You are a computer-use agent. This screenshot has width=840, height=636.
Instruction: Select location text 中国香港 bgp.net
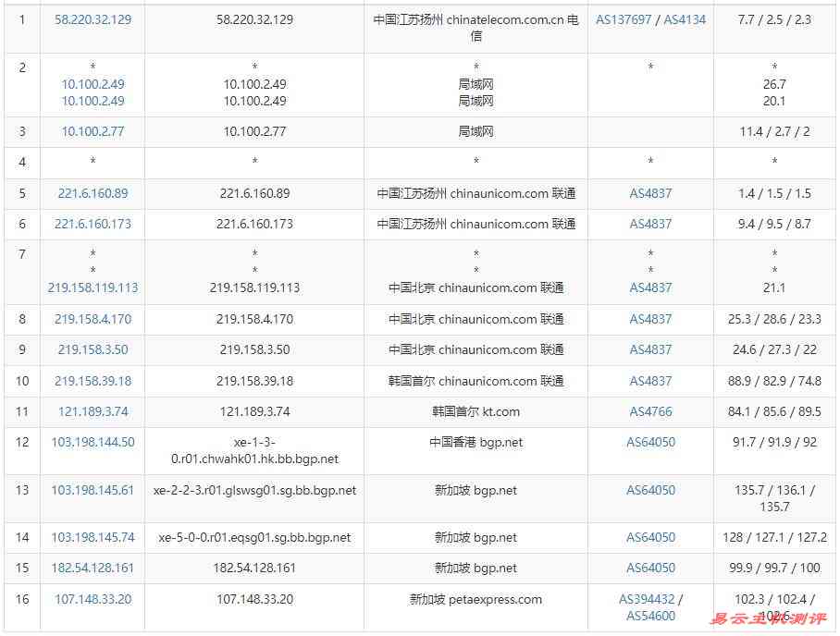tap(476, 443)
